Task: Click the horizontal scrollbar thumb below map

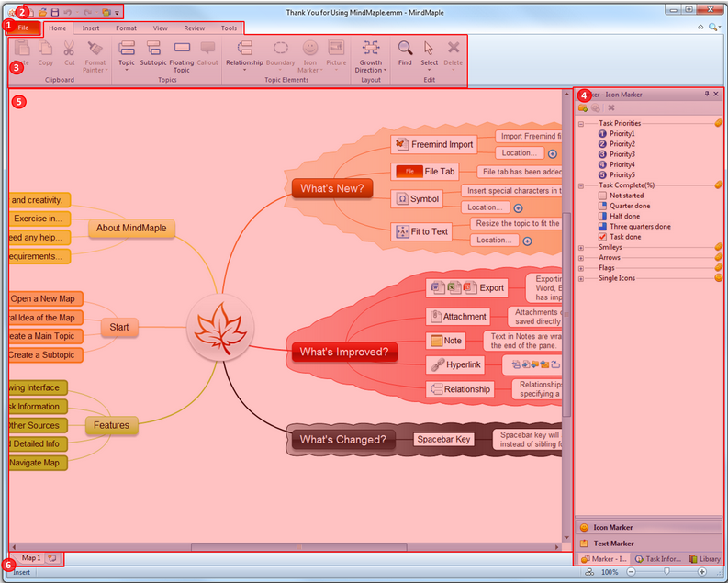Action: [299, 547]
